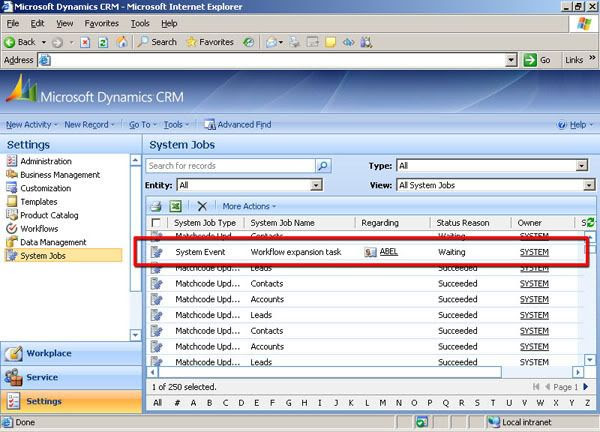The image size is (600, 432).
Task: Expand the New Activity menu
Action: pos(31,125)
